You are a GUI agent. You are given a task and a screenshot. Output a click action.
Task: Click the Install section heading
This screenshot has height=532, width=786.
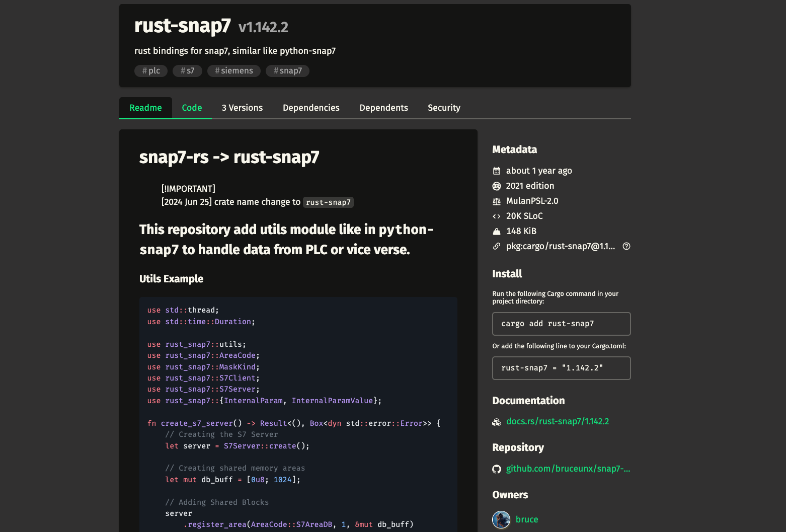pyautogui.click(x=507, y=274)
